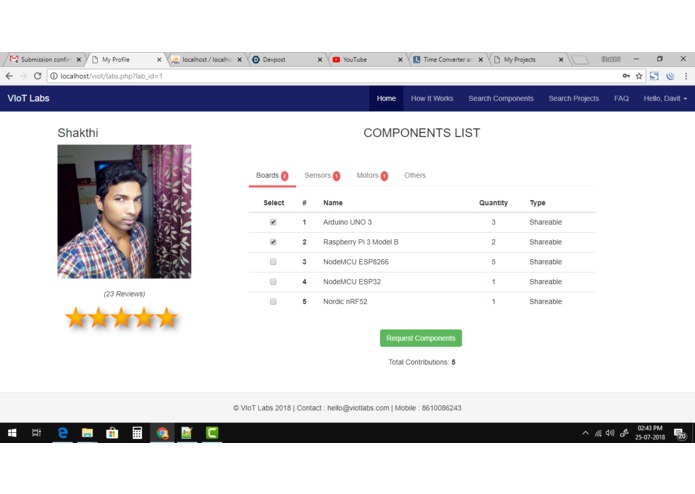Click the five-star rating
The height and width of the screenshot is (494, 695).
coord(121,318)
